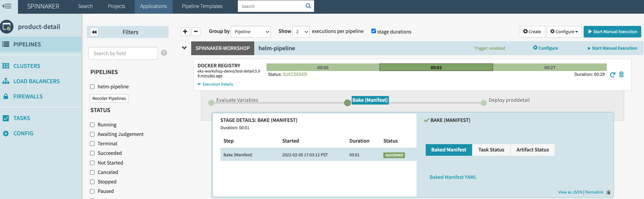Check the Terminal status filter
This screenshot has height=199, width=644.
(92, 144)
